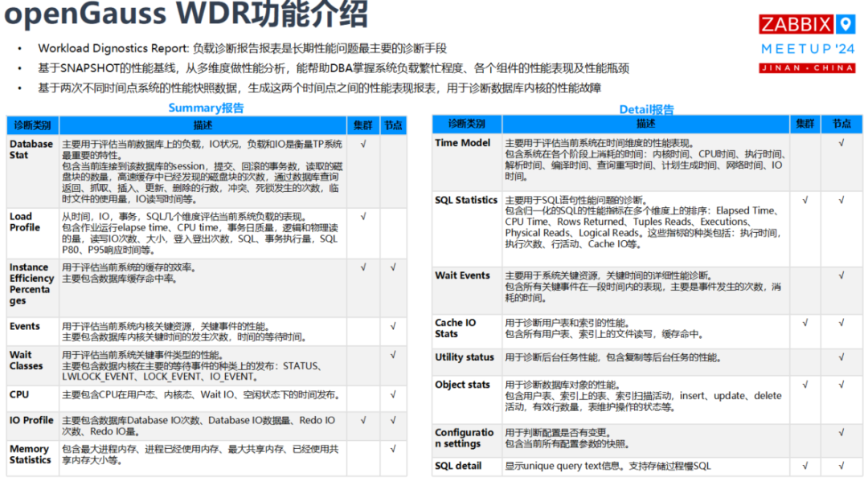Image resolution: width=868 pixels, height=481 pixels.
Task: Click the 诊断类别 column header in Summary table
Action: click(x=31, y=124)
